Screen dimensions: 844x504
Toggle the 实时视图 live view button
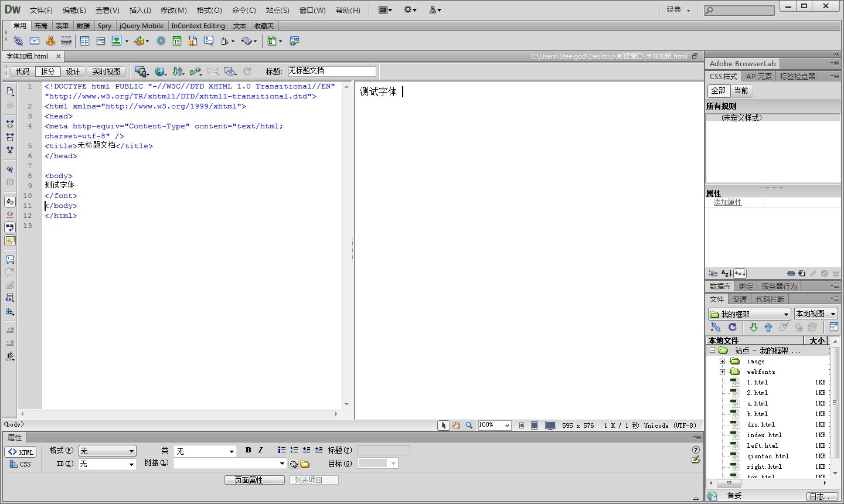[106, 71]
